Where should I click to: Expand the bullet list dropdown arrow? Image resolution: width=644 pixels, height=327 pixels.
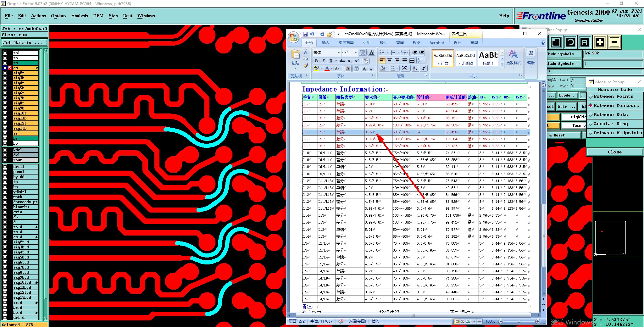point(387,53)
